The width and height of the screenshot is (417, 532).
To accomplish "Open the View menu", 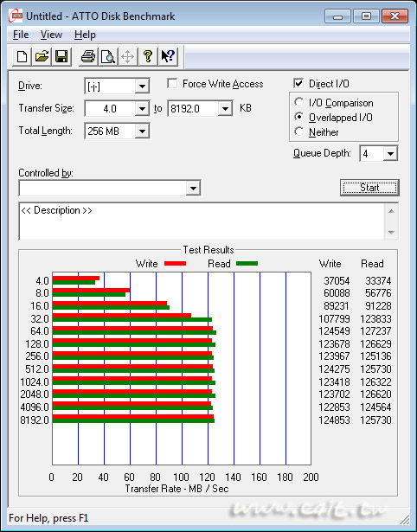I will click(51, 35).
